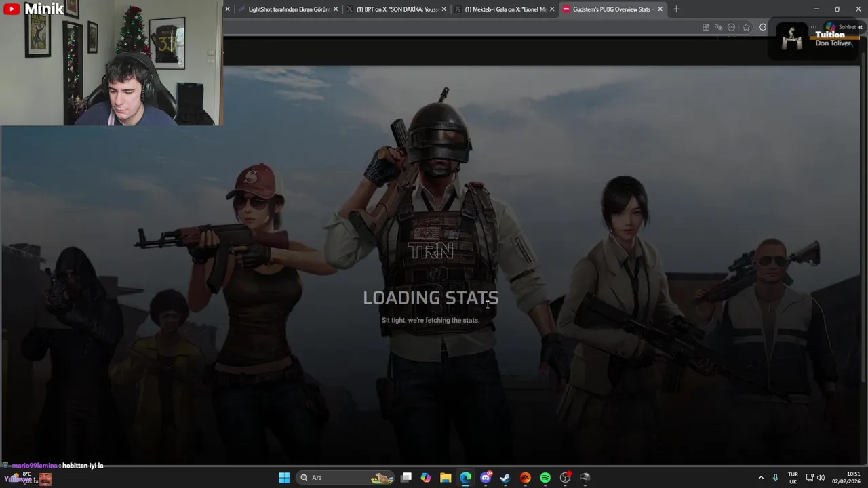Open Task View from the taskbar

(x=406, y=478)
